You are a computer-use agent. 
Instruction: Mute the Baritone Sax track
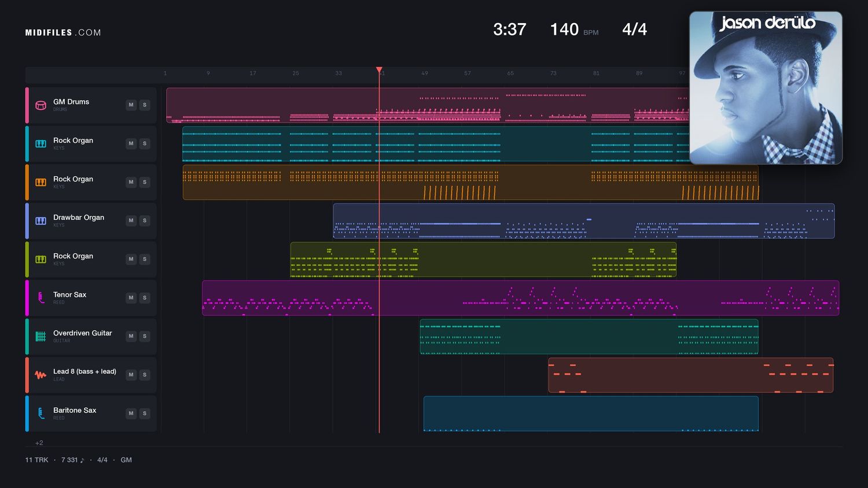[131, 413]
